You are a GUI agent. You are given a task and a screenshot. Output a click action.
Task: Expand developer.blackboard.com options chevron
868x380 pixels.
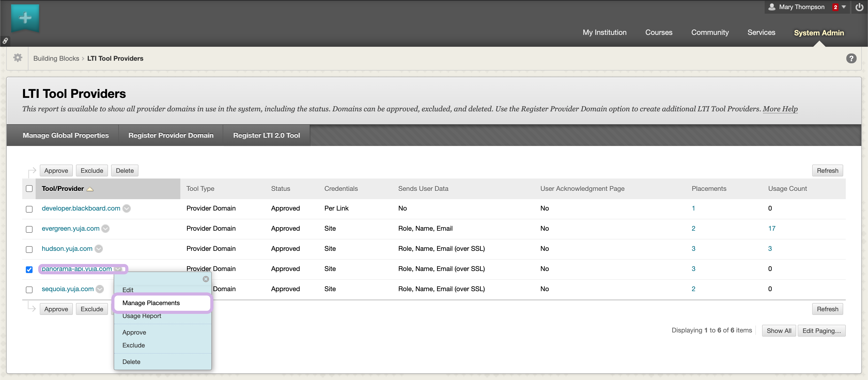coord(126,208)
